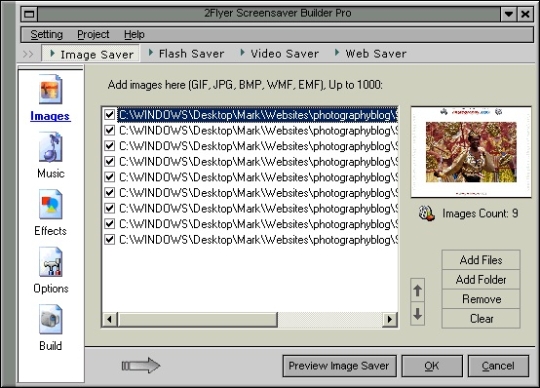Open the Music section icon
The width and height of the screenshot is (540, 388).
50,147
